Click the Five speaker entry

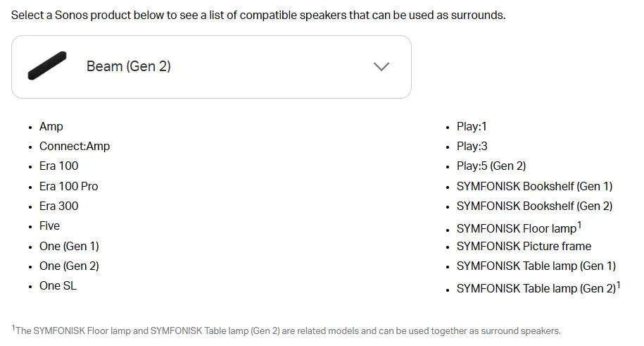(49, 226)
